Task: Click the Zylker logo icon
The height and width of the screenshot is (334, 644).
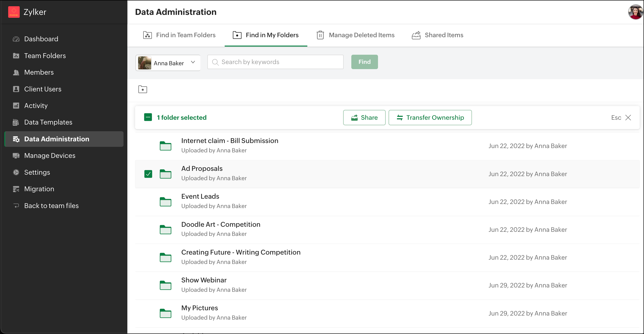Action: (14, 12)
